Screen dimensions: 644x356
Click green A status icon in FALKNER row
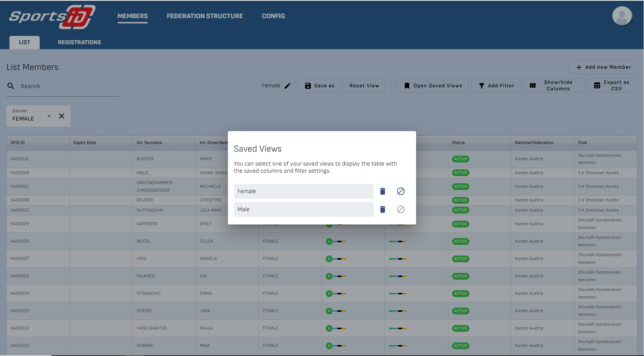[329, 276]
